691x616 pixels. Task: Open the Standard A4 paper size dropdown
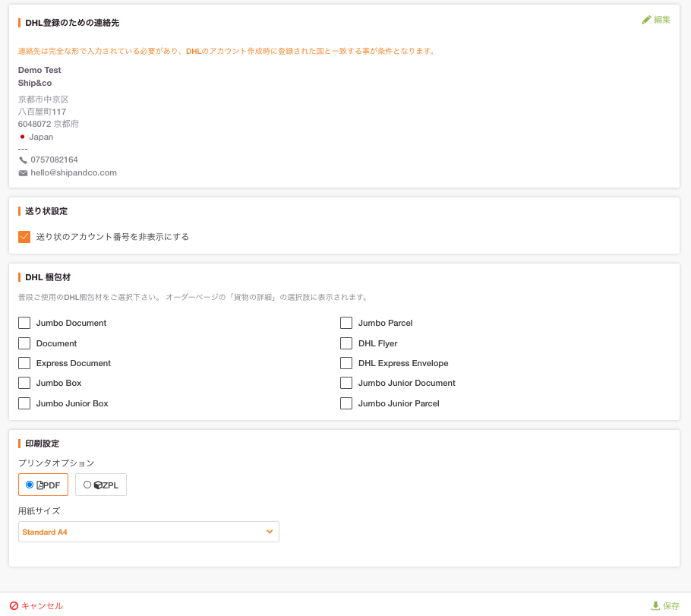(x=149, y=532)
